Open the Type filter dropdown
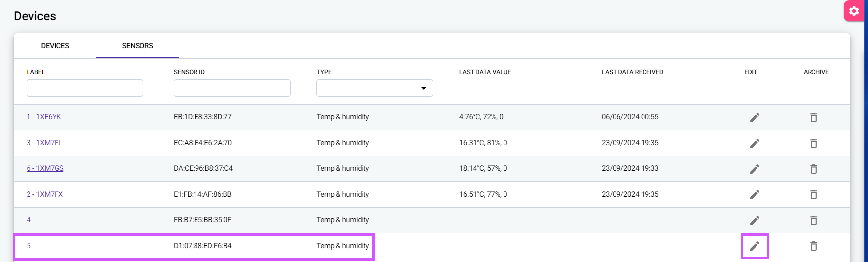 point(375,88)
